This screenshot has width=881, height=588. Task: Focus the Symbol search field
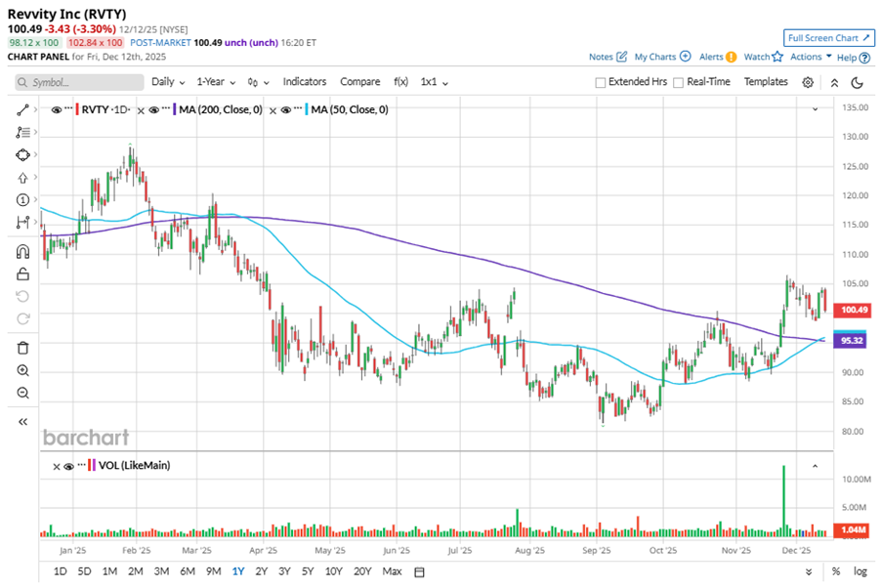click(79, 82)
